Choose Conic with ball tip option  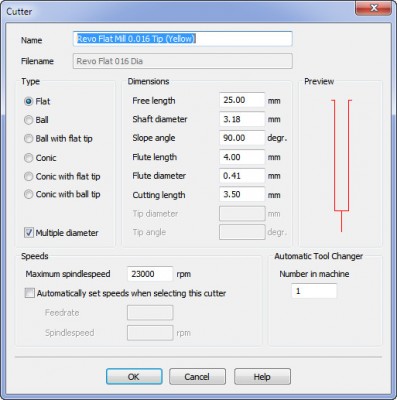pyautogui.click(x=29, y=194)
